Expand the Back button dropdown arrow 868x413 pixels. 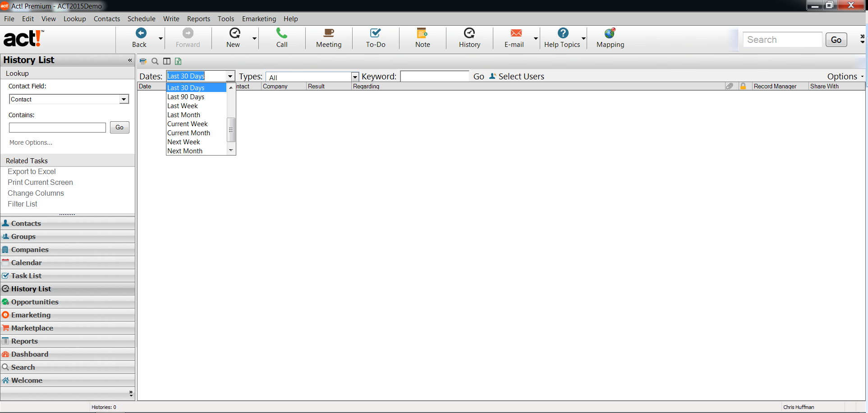[x=161, y=39]
